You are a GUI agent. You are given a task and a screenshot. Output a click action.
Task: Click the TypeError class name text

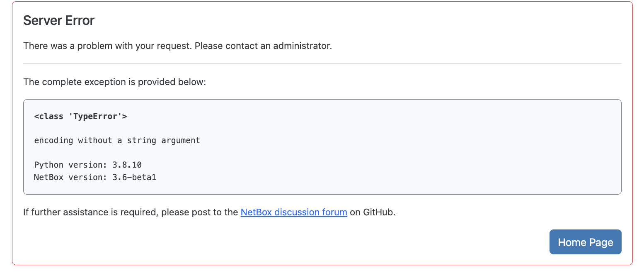[x=80, y=116]
